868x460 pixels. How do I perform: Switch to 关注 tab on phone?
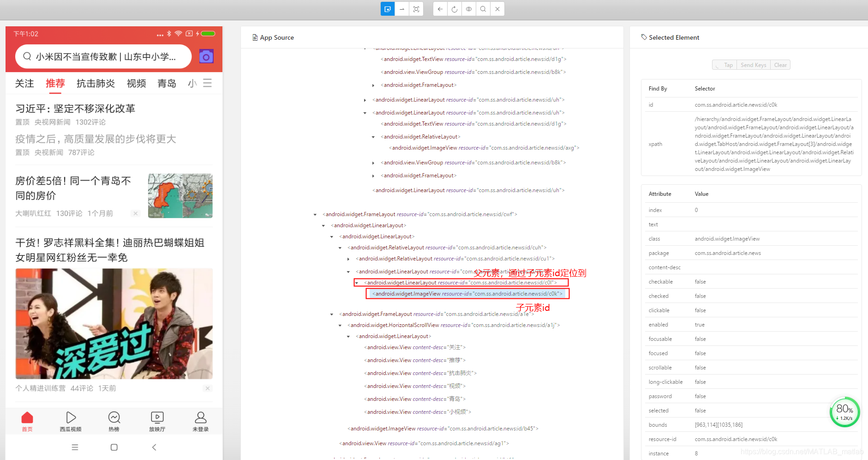[x=24, y=83]
